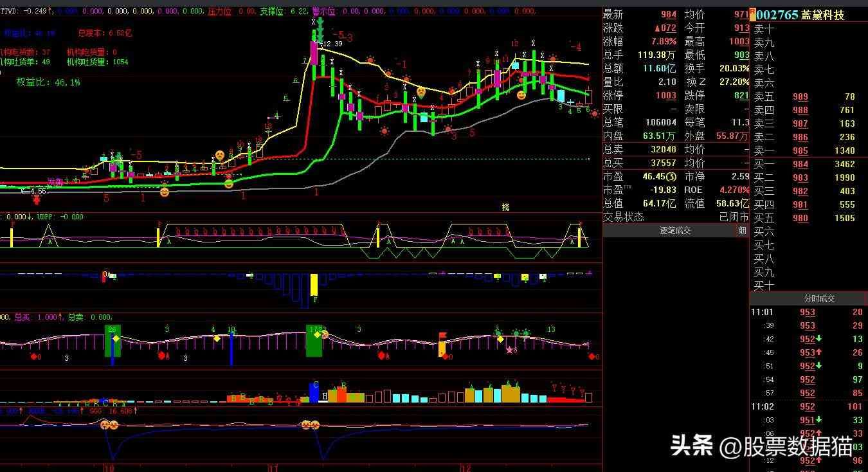Click the stock code 002765 title
This screenshot has width=868, height=472.
pyautogui.click(x=778, y=15)
